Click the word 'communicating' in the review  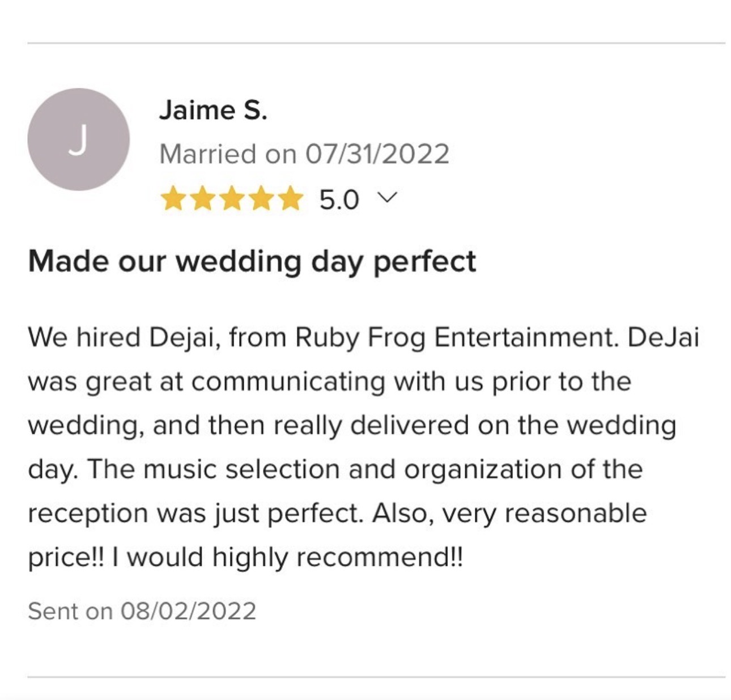click(x=288, y=381)
